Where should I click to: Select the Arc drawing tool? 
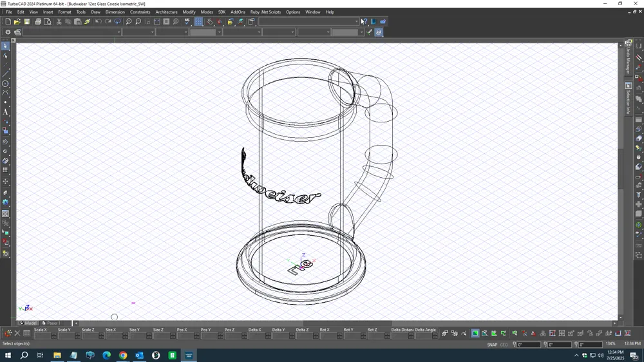pos(5,93)
